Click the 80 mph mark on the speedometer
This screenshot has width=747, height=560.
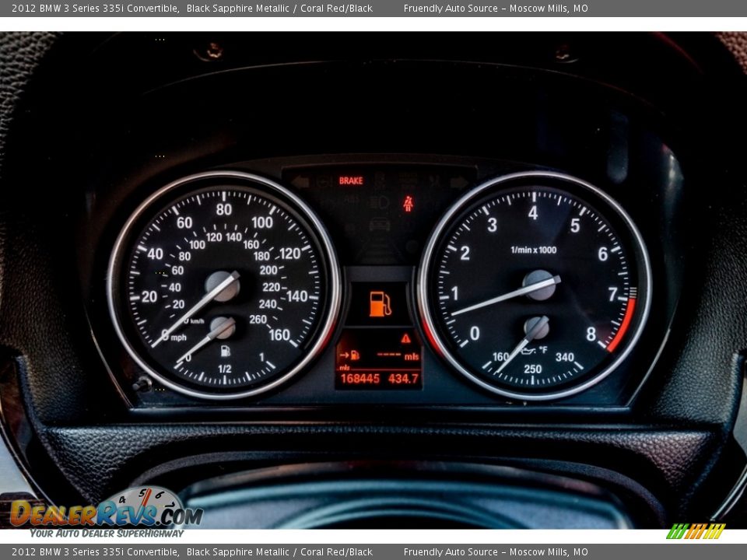[x=223, y=209]
